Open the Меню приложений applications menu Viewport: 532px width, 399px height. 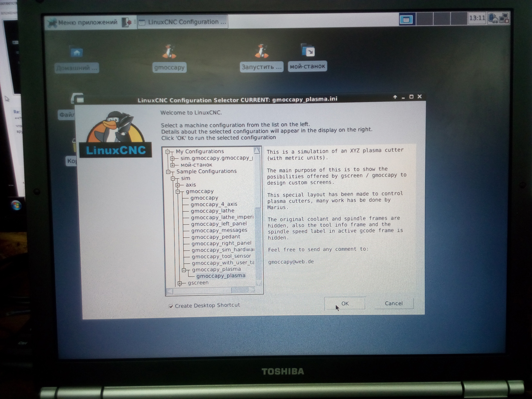[82, 23]
